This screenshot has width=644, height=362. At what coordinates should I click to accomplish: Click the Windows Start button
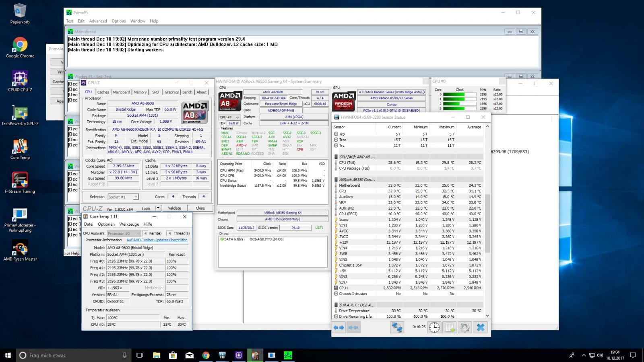8,355
